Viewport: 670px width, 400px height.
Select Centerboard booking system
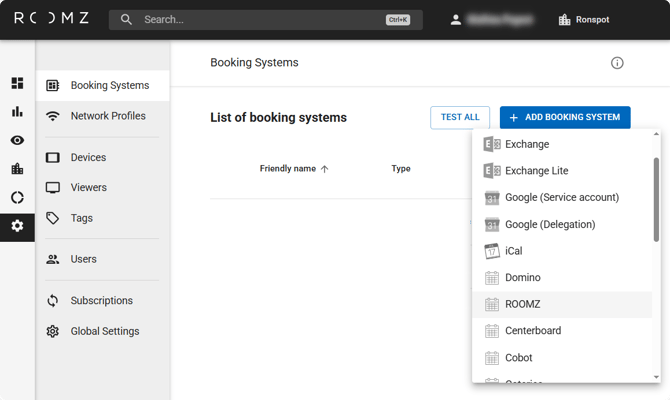pyautogui.click(x=562, y=331)
